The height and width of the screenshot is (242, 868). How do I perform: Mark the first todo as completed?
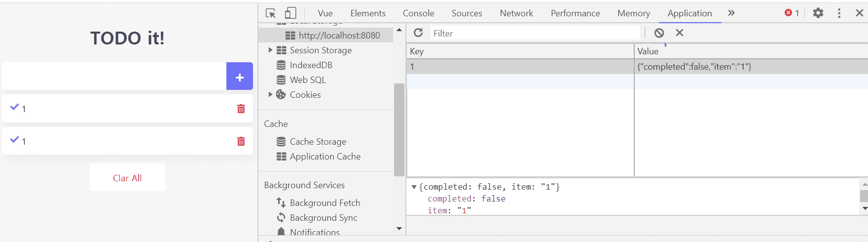[x=14, y=107]
